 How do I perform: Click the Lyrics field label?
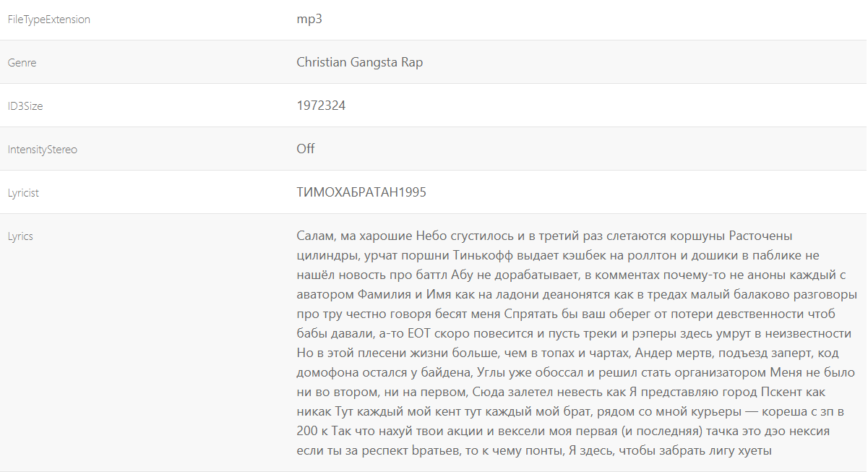[20, 236]
